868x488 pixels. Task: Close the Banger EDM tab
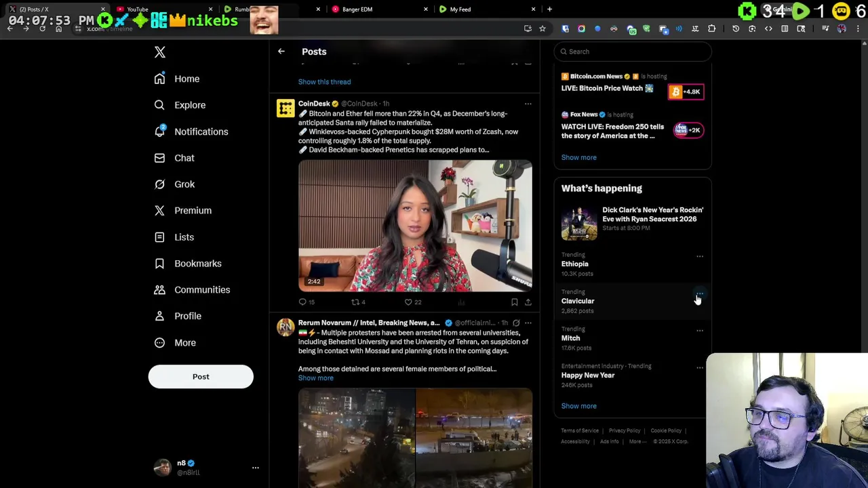click(x=426, y=9)
